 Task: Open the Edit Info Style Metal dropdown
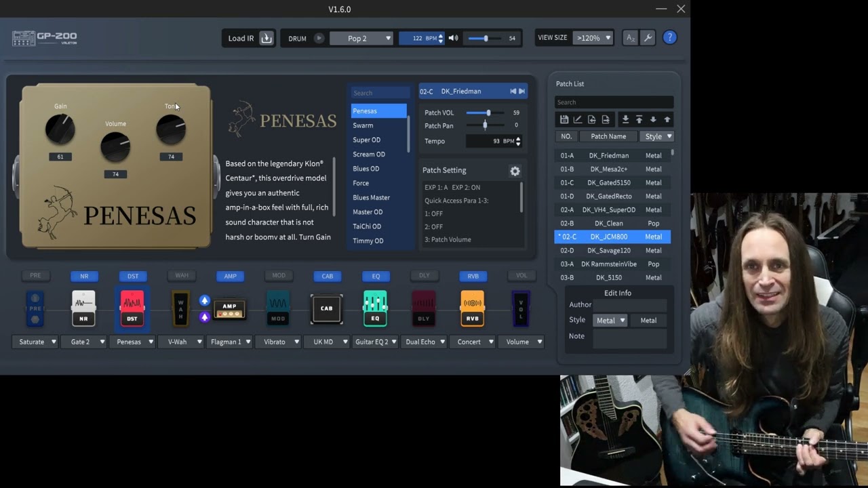610,321
